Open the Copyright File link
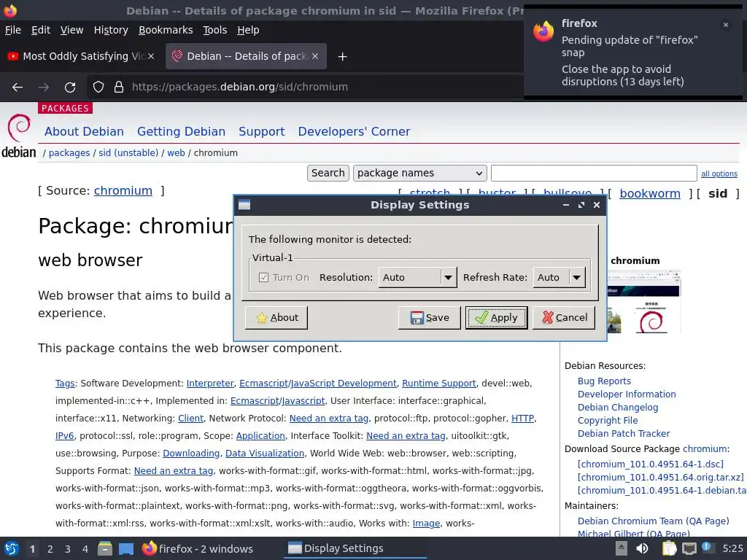 608,421
